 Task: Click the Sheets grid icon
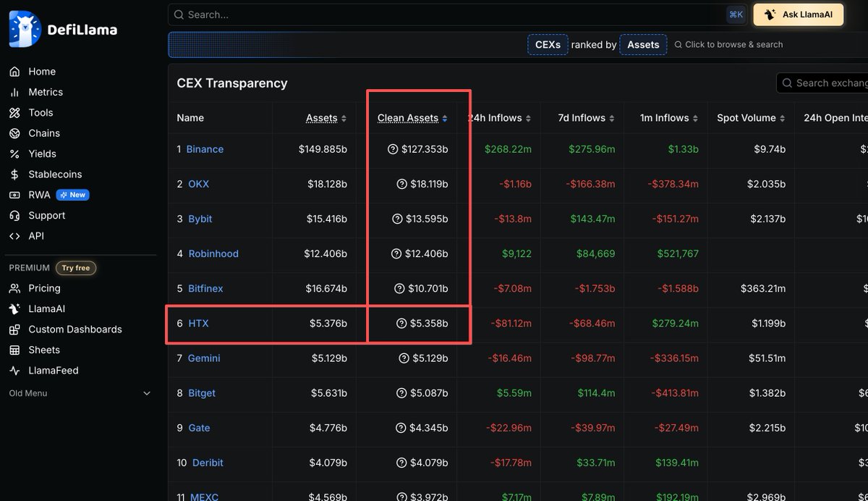14,350
